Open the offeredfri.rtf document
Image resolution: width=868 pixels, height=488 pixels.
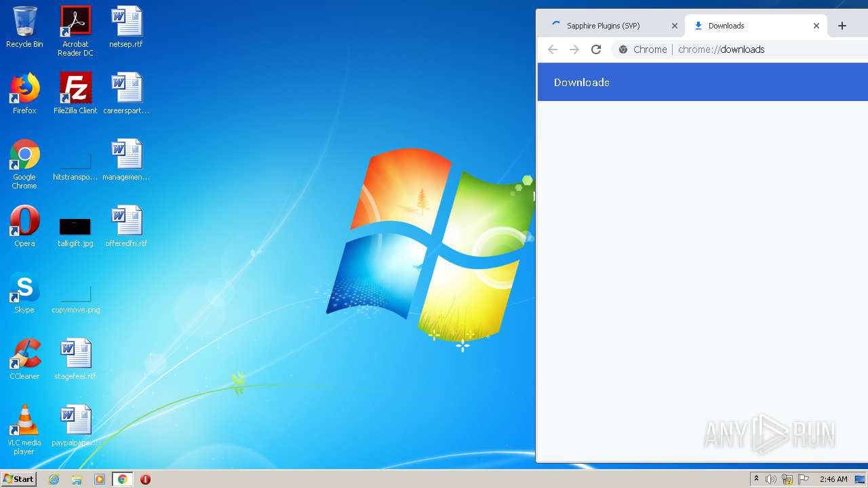[126, 227]
